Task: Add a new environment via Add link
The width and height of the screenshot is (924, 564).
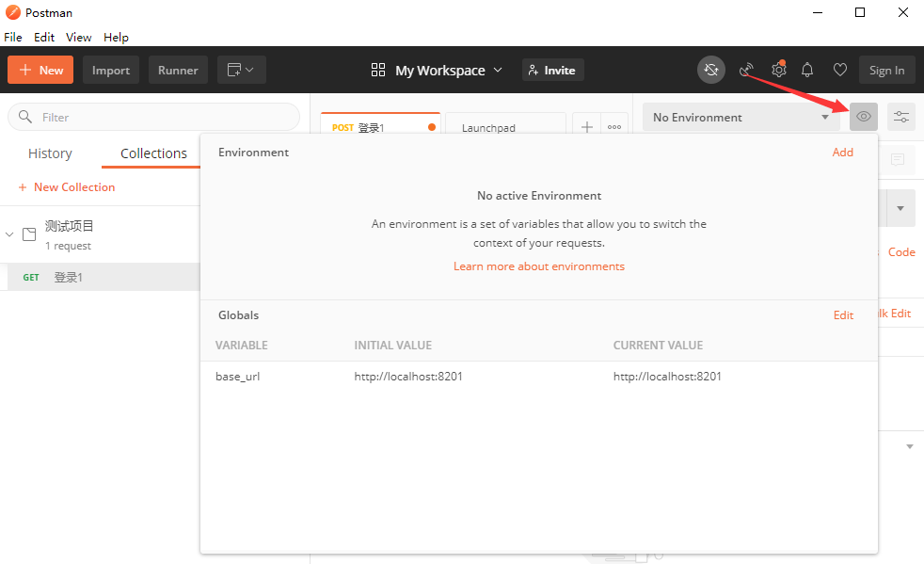Action: [843, 153]
